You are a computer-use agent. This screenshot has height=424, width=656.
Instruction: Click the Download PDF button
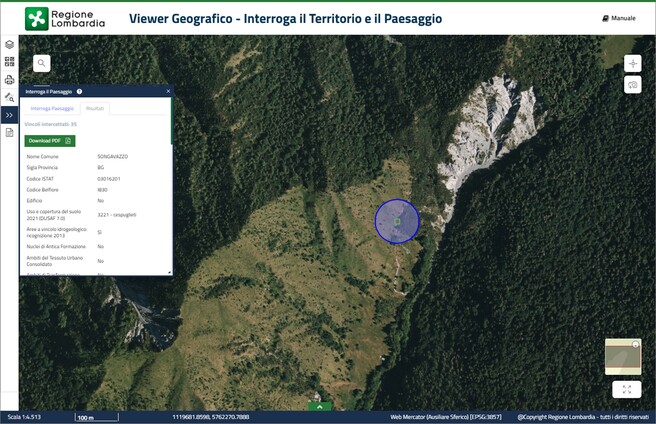50,141
